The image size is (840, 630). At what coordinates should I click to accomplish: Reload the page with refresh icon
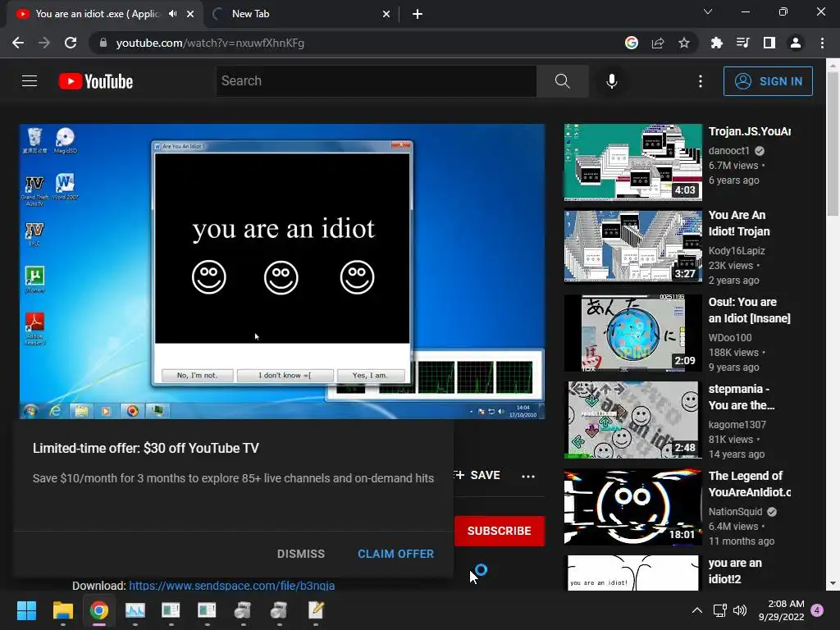click(71, 43)
